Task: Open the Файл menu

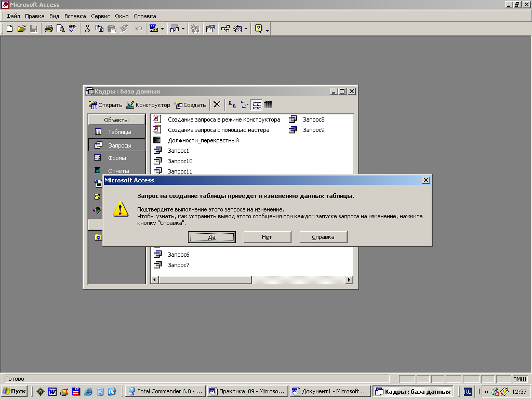Action: (13, 16)
